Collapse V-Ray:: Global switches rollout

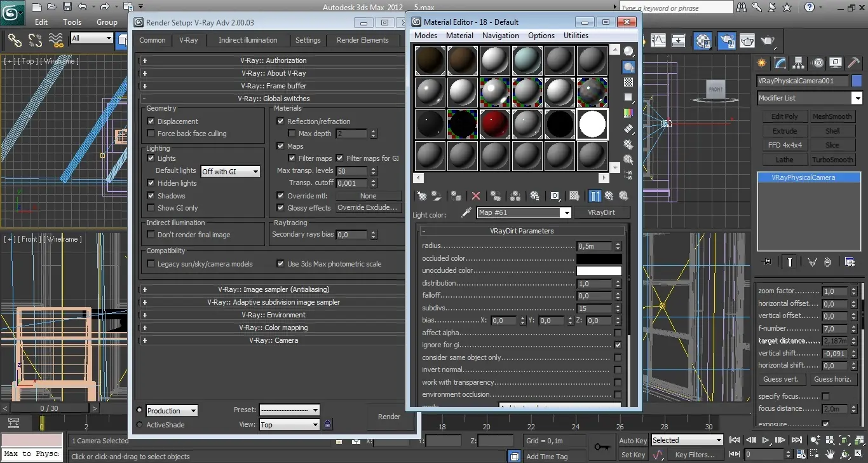pos(273,99)
